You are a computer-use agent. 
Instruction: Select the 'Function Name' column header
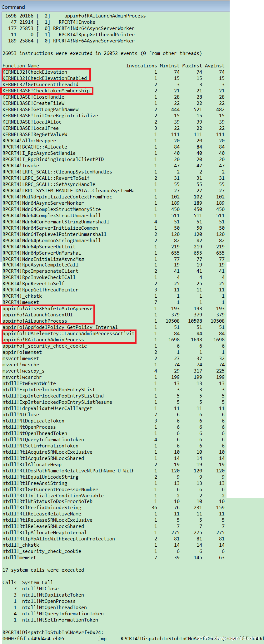[21, 66]
